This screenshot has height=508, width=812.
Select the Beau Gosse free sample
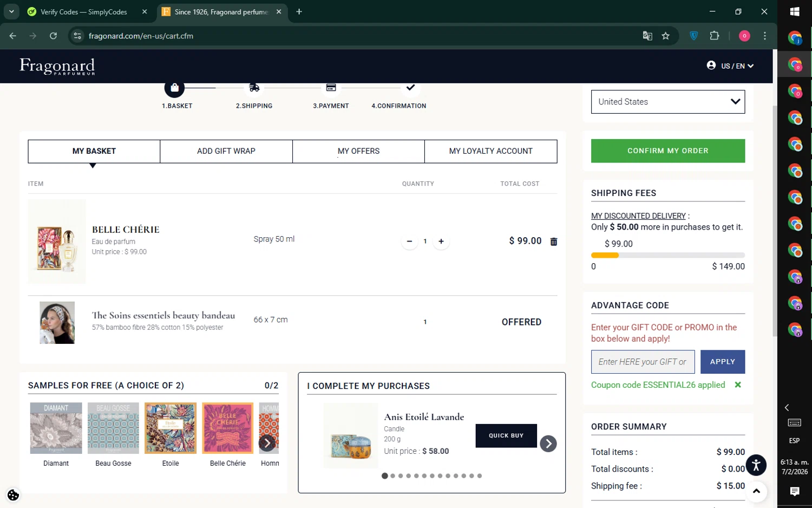point(113,428)
